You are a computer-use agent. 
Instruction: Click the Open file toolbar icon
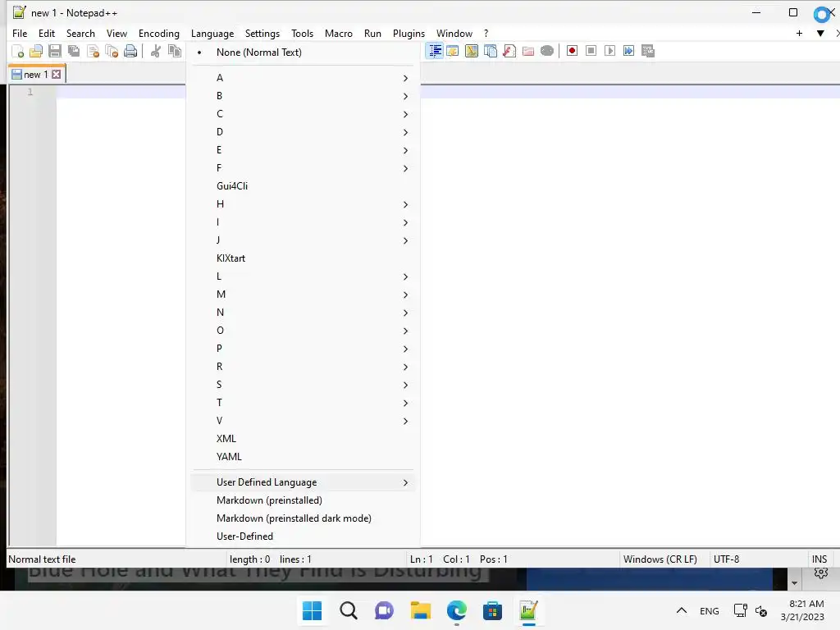36,51
